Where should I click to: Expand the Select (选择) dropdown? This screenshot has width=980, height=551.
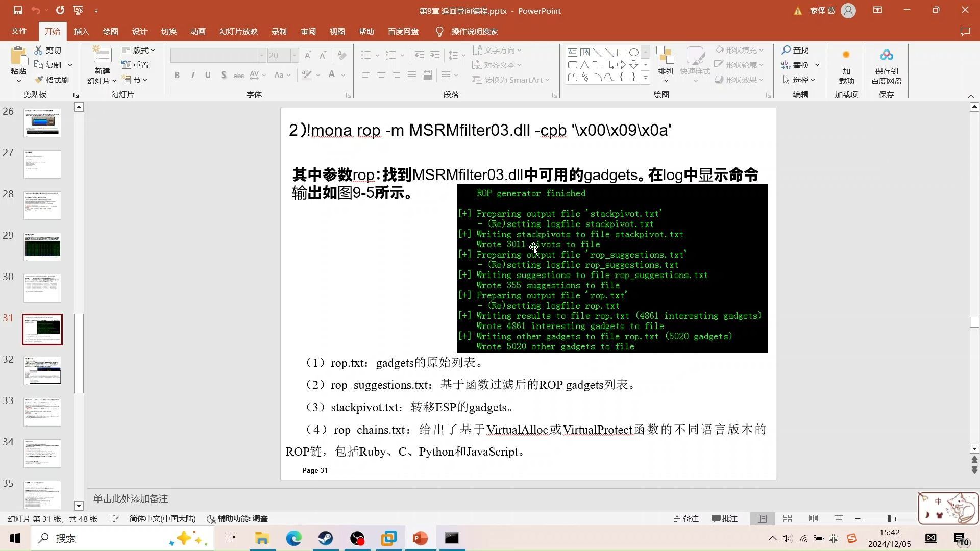(x=799, y=80)
